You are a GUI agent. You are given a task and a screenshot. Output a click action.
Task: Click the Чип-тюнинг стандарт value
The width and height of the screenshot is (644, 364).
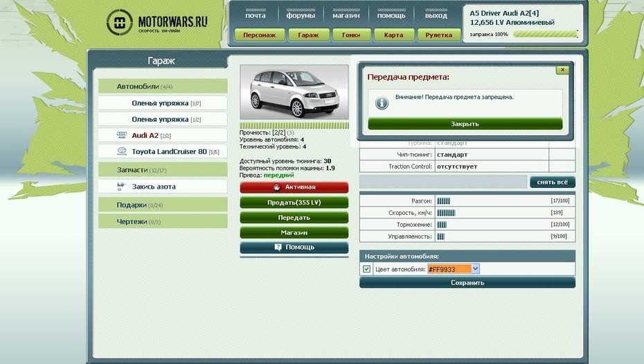pos(452,155)
